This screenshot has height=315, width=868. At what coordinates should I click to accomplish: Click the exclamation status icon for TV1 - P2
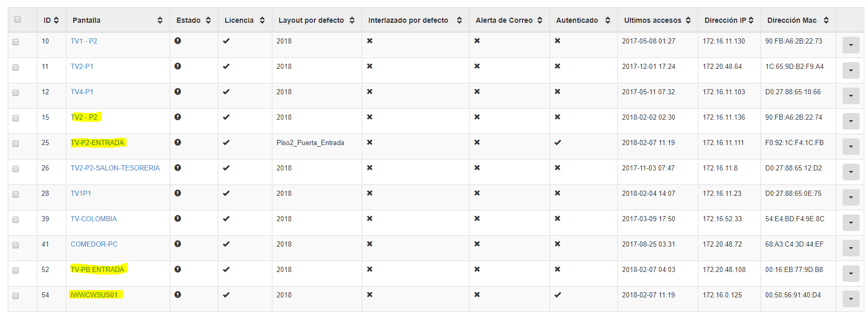tap(178, 41)
